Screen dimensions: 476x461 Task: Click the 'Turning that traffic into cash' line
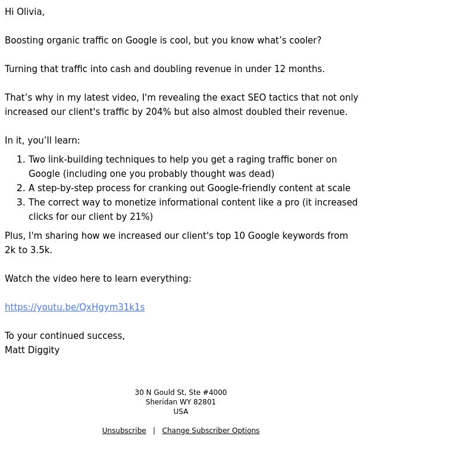[x=165, y=69]
